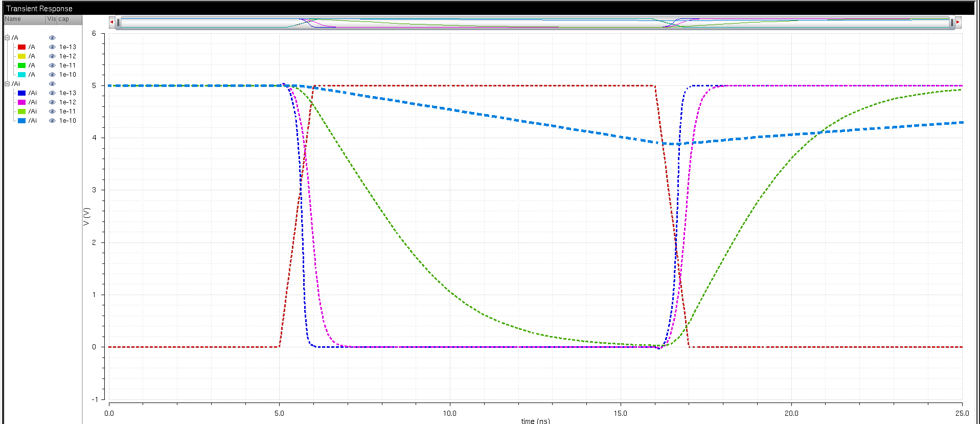This screenshot has height=424, width=980.
Task: Toggle eye icon for /A group
Action: coord(52,38)
